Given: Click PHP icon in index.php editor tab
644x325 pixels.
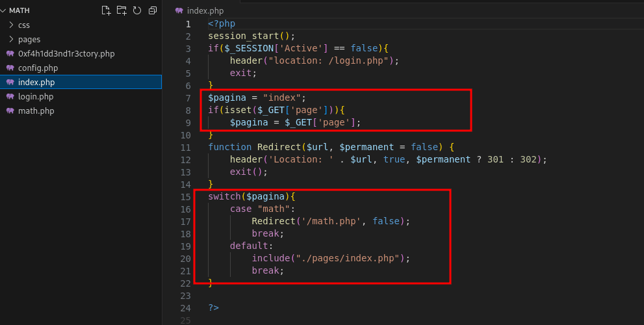Looking at the screenshot, I should click(x=179, y=10).
